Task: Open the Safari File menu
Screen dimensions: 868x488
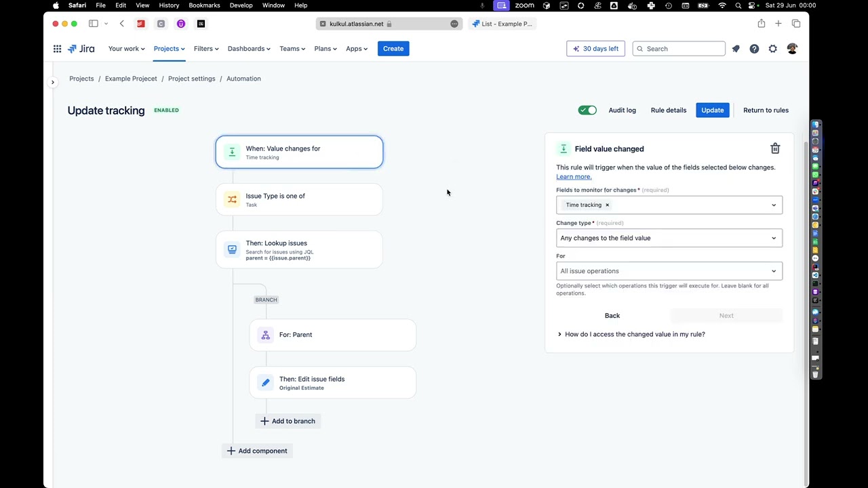Action: click(100, 5)
